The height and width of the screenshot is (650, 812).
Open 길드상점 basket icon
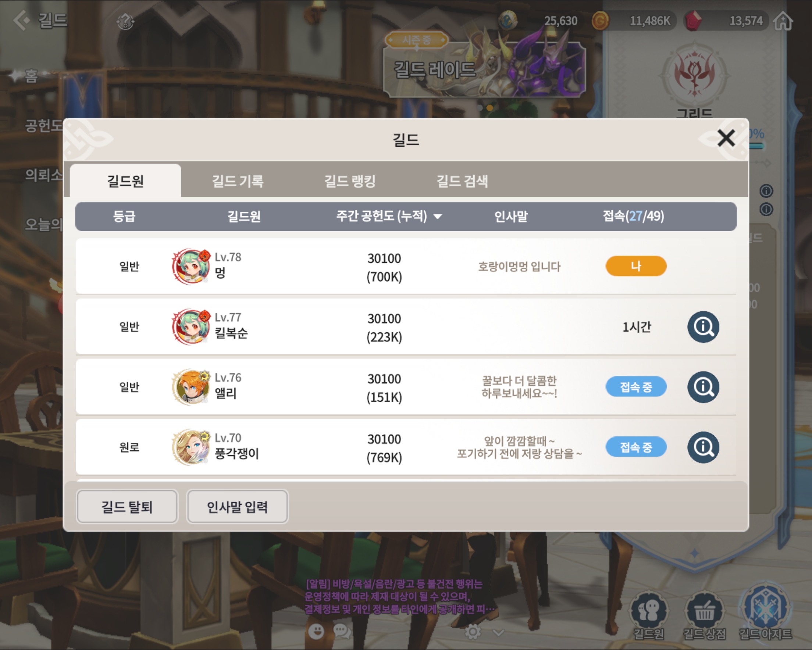coord(704,611)
